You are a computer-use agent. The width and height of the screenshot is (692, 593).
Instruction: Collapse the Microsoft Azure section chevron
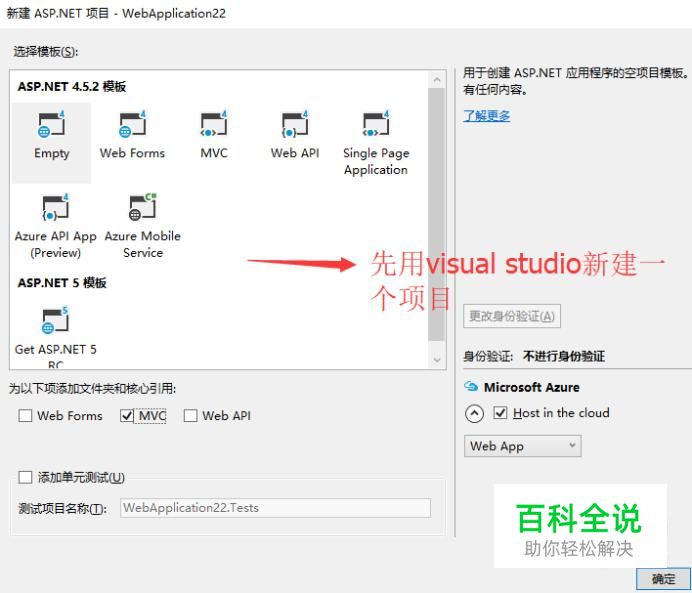pyautogui.click(x=474, y=413)
